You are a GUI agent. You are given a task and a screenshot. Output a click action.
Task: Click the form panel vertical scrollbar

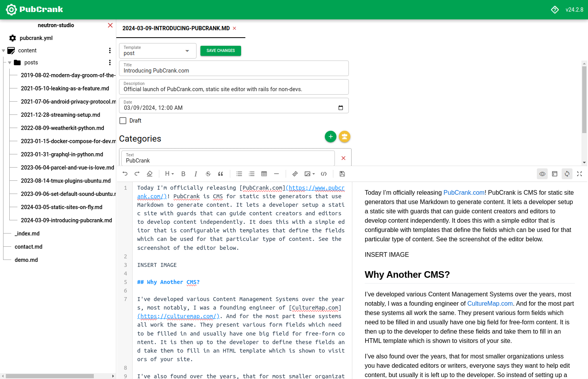click(x=584, y=100)
